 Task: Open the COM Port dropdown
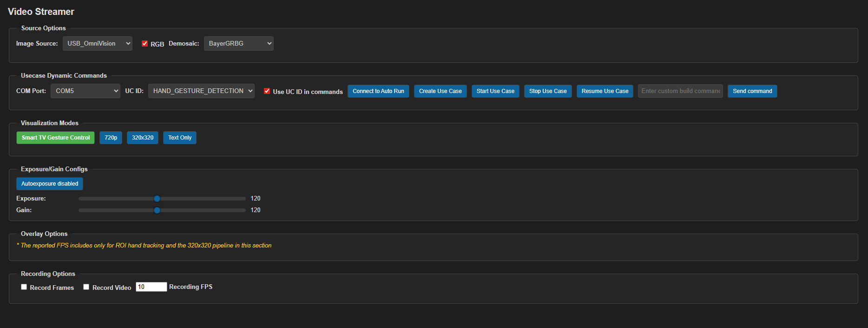tap(85, 91)
